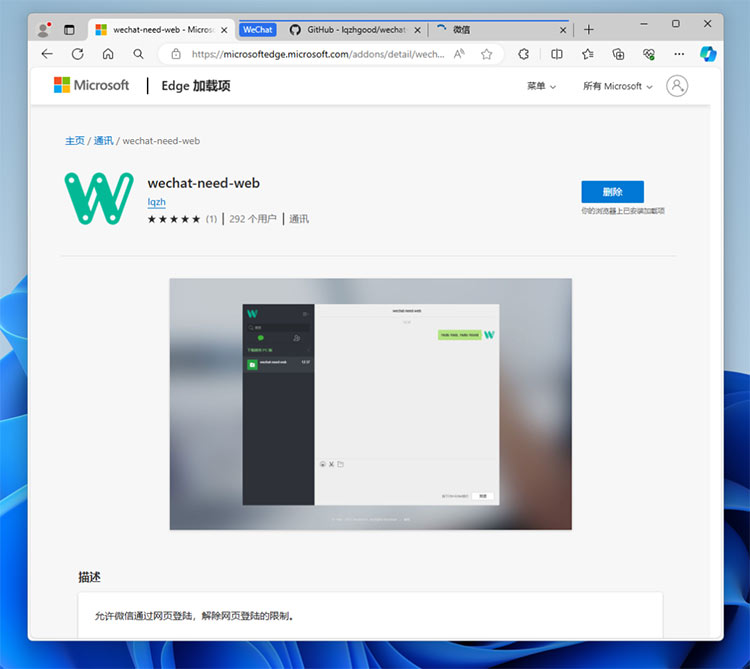Refresh the current page
750x669 pixels.
click(x=77, y=54)
